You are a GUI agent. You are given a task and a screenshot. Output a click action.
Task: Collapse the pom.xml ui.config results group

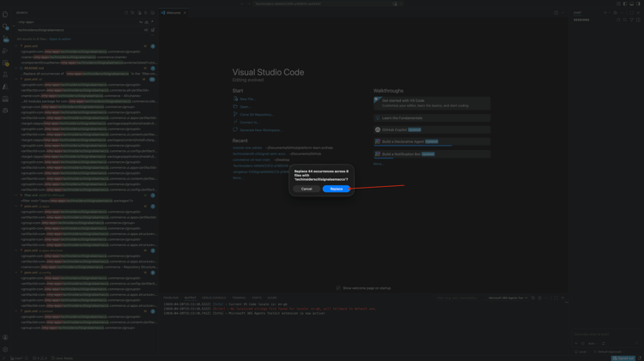[x=16, y=273]
